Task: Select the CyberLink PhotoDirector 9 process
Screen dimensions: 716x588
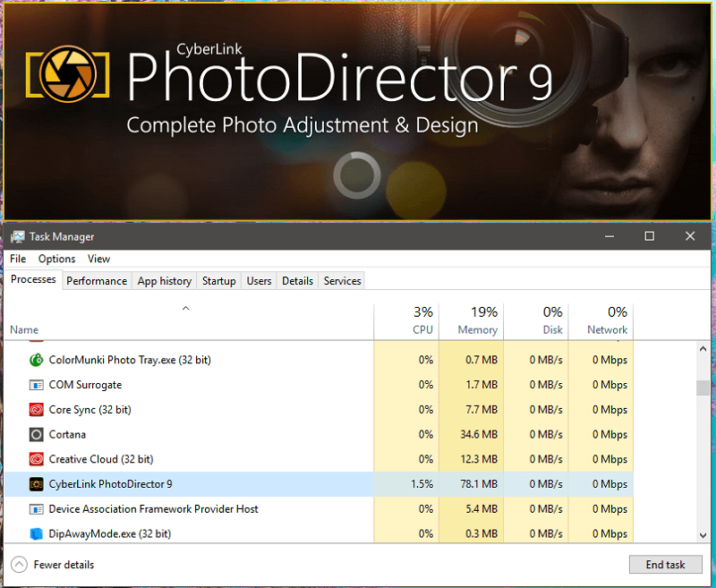Action: [x=319, y=484]
